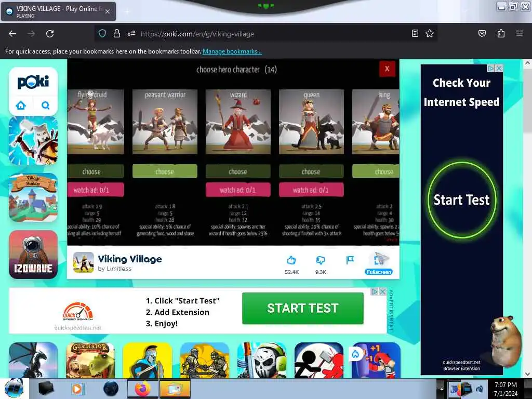Toggle reader view icon in address bar

tap(415, 33)
